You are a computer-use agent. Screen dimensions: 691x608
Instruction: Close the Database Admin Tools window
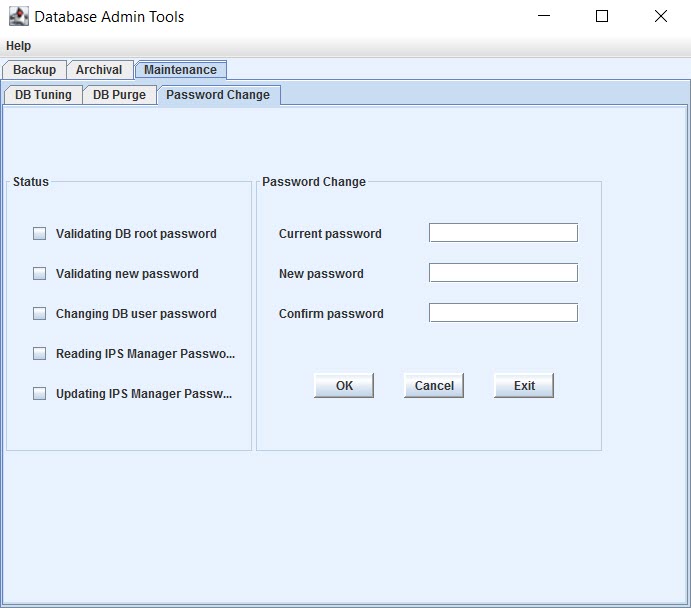pos(661,16)
